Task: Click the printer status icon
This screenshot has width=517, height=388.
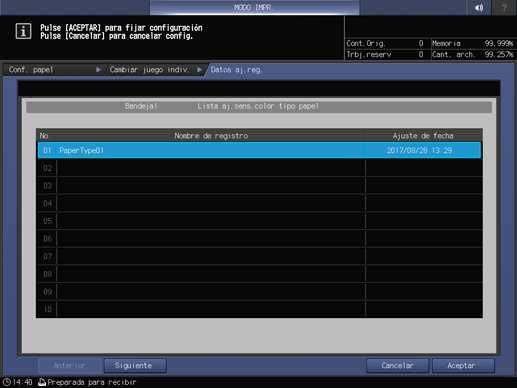Action: (42, 382)
